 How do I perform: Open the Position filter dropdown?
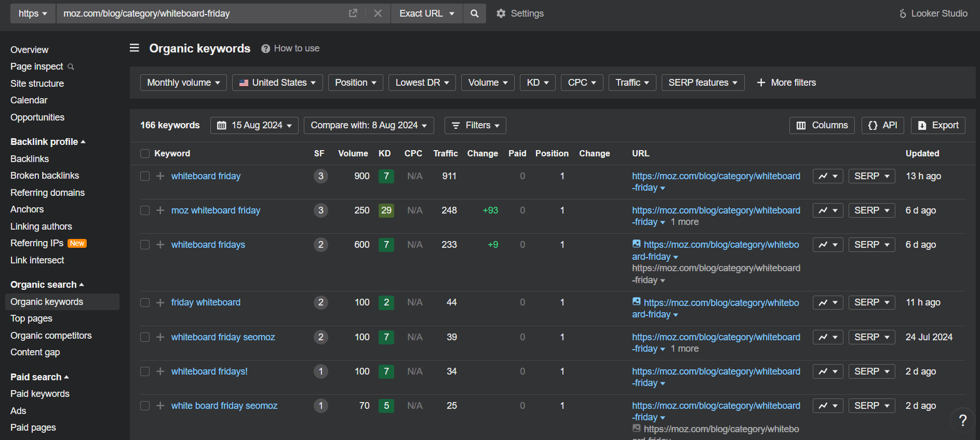(356, 83)
